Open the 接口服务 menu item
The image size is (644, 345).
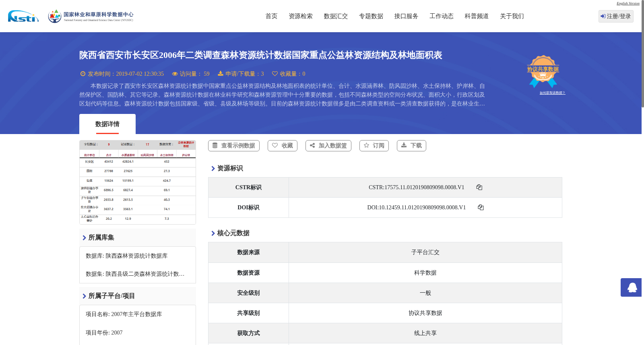coord(406,16)
